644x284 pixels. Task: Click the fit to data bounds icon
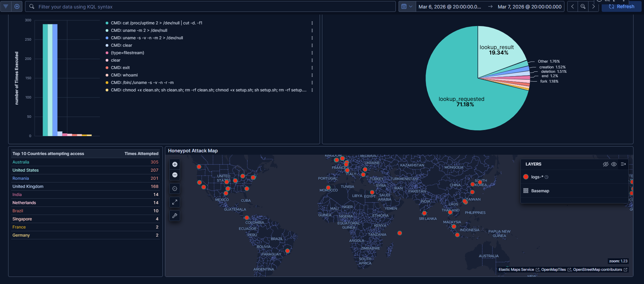tap(175, 189)
